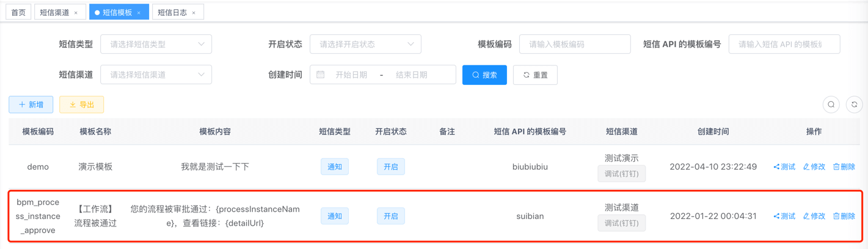Switch to the 短信日志 tab
The image size is (868, 249).
(172, 12)
